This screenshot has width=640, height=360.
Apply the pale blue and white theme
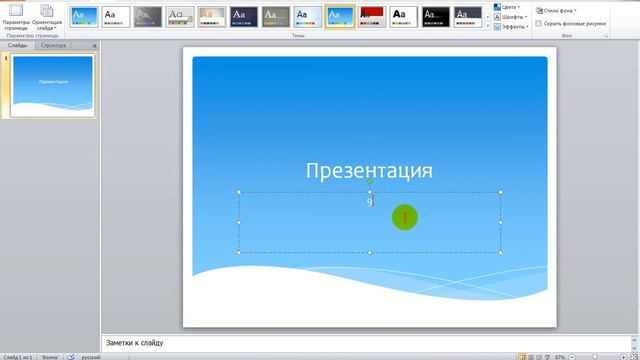[308, 17]
